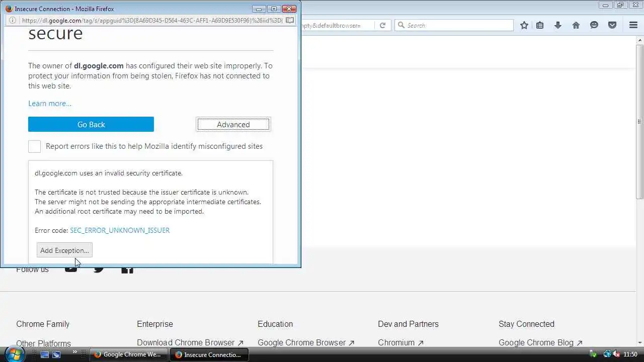Click Add Exception... button
The height and width of the screenshot is (362, 644).
[64, 250]
